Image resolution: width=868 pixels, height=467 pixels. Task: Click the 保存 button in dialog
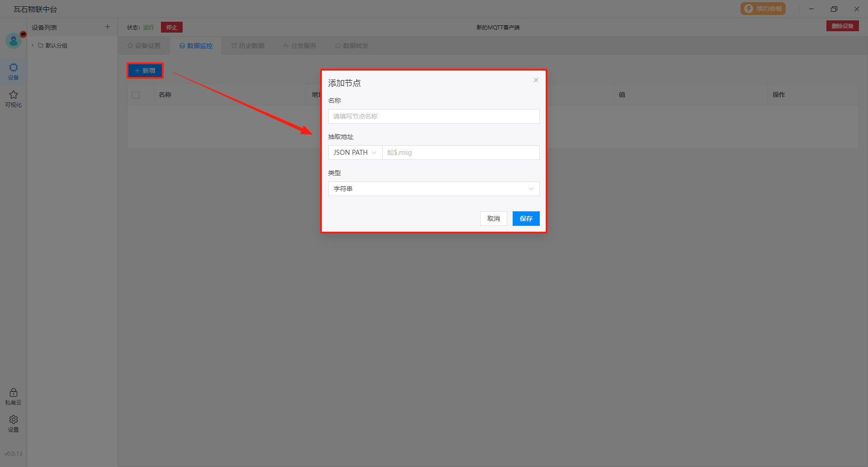tap(526, 219)
